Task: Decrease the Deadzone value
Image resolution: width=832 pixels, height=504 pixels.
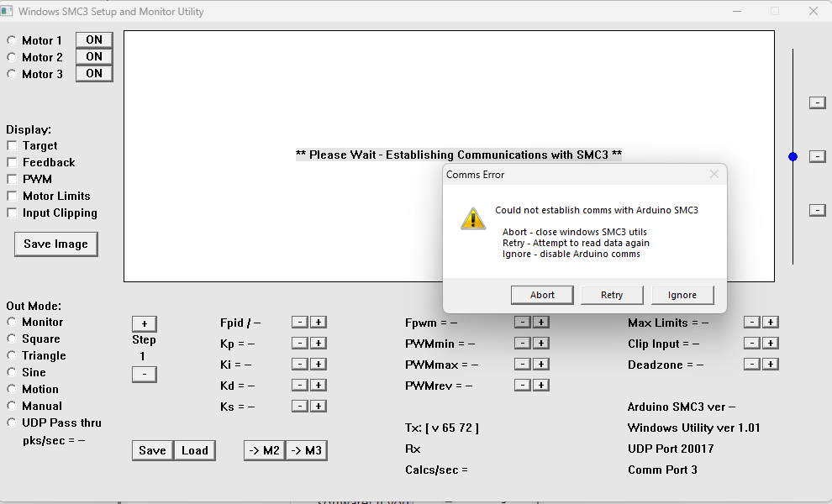Action: [752, 364]
